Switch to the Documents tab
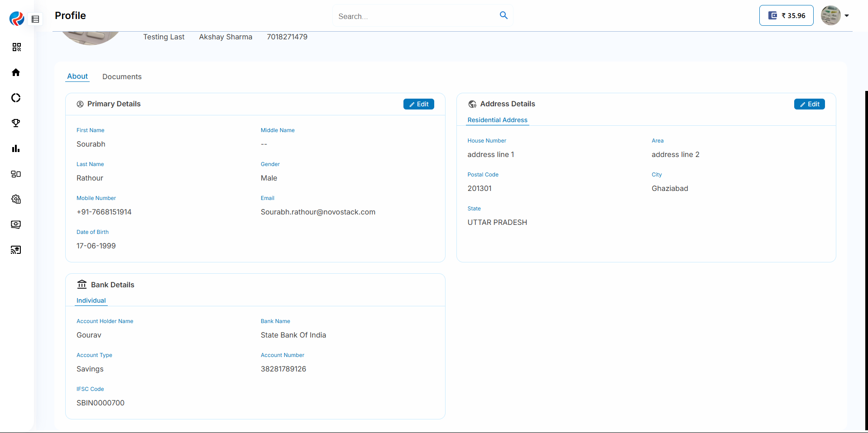868x433 pixels. pos(122,76)
